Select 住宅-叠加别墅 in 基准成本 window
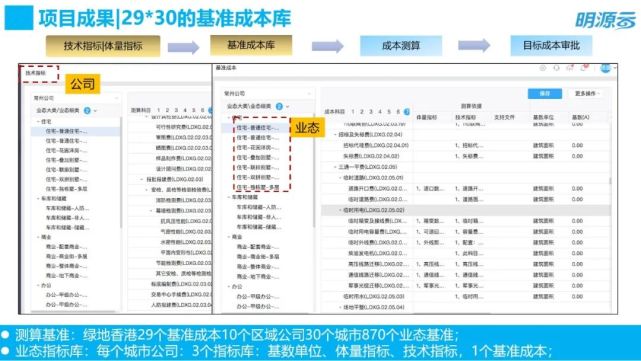 tap(258, 157)
